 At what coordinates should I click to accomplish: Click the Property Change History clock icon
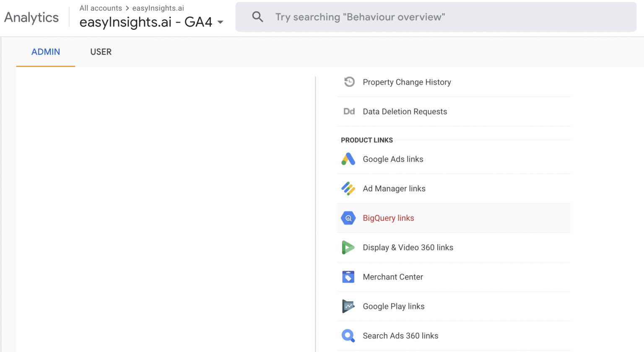349,82
